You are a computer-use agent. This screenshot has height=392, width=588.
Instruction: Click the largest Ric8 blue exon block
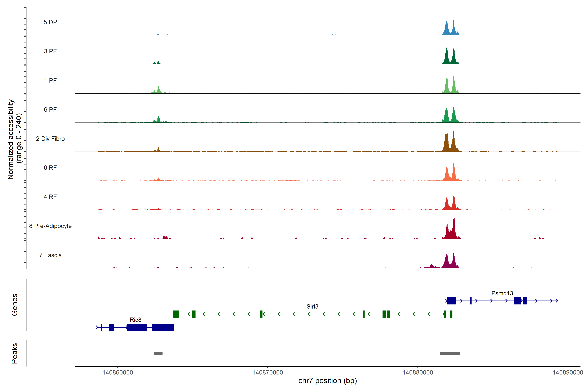(163, 327)
